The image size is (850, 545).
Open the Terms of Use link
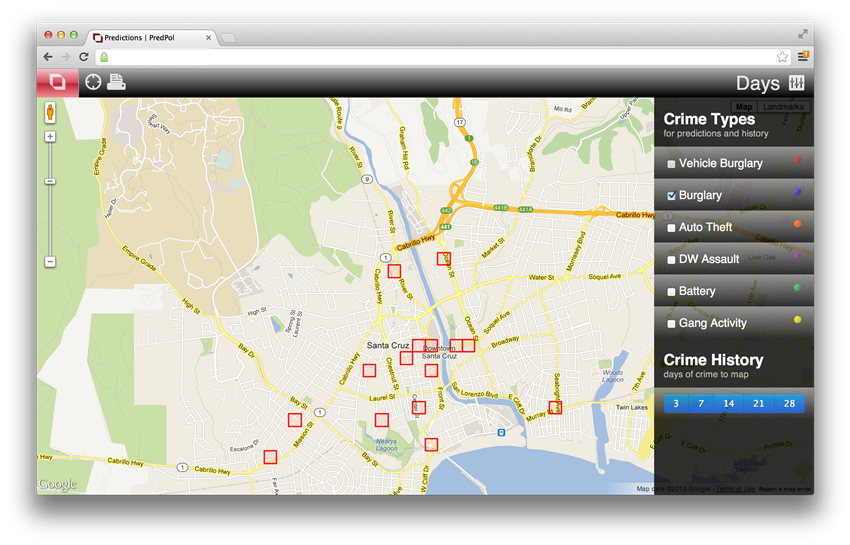tap(735, 489)
